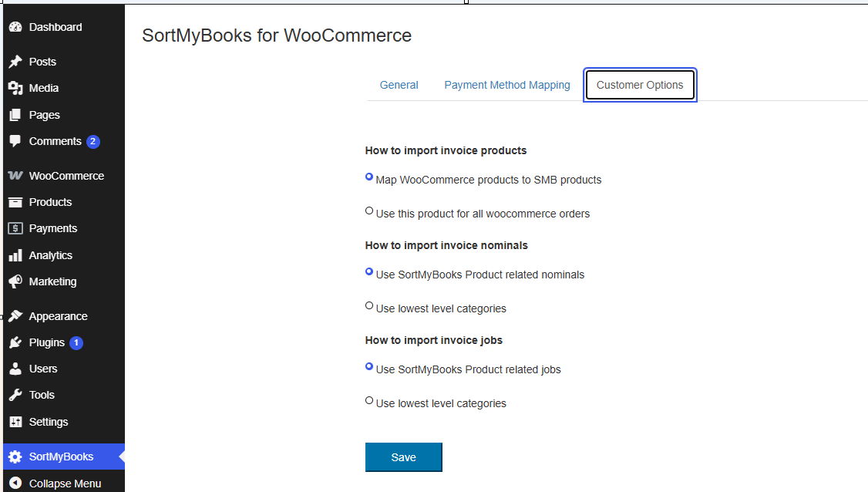Click the SortMyBooks gear icon

tap(15, 457)
